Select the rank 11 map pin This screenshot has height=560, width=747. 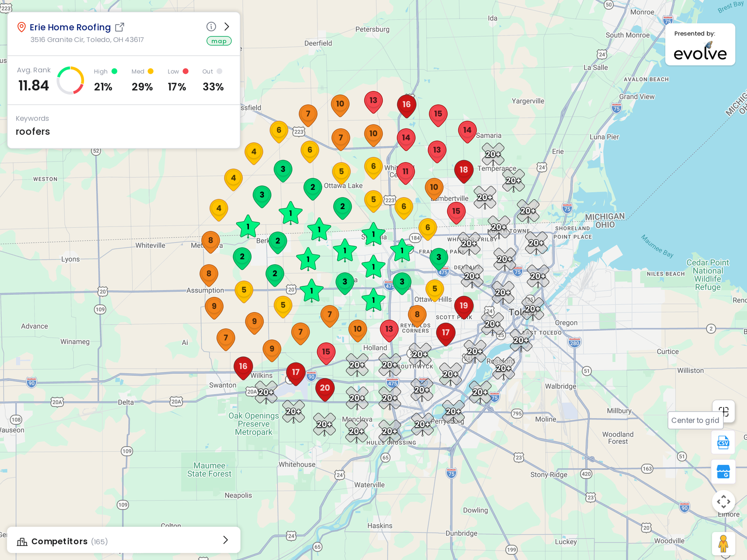coord(405,173)
